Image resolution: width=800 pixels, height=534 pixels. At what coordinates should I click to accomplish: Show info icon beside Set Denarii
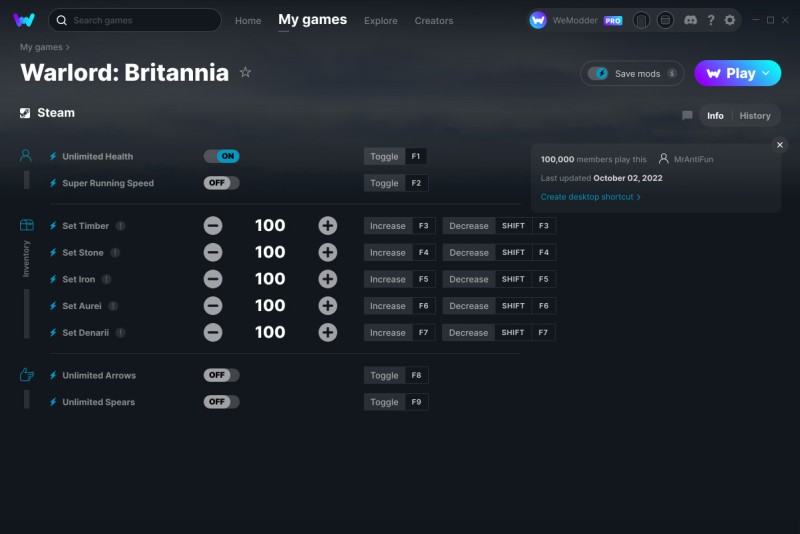click(x=120, y=333)
